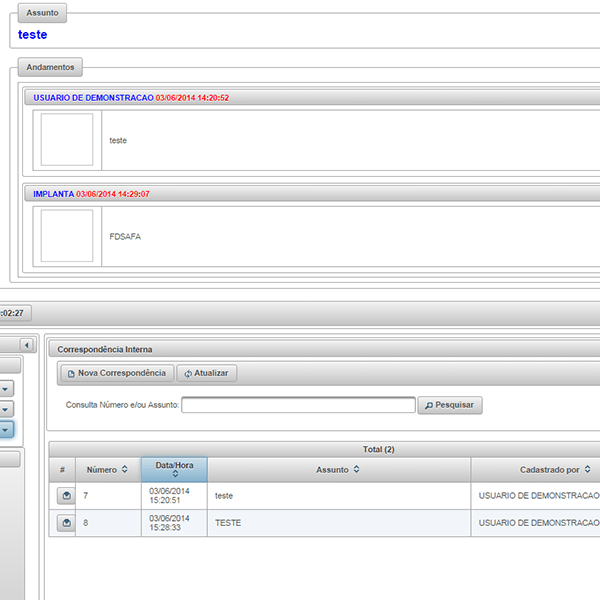Sort the table by the Data/Hora column
Screen dimensions: 600x600
point(174,469)
